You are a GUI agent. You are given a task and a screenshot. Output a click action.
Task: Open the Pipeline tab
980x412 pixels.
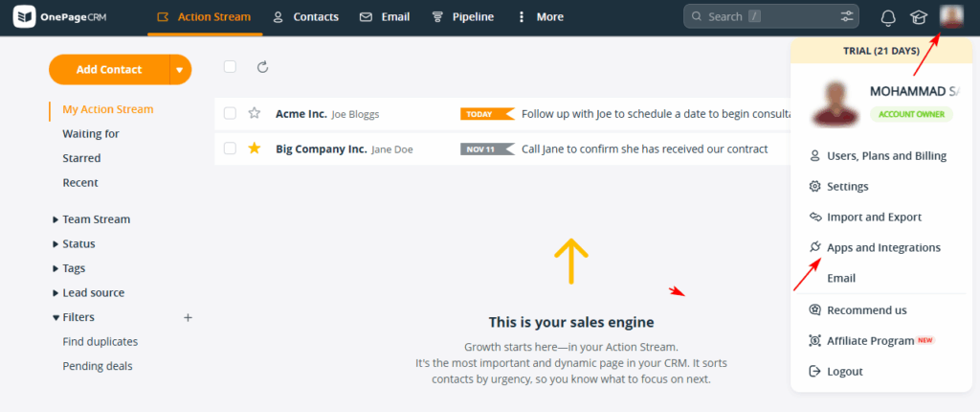pyautogui.click(x=463, y=17)
